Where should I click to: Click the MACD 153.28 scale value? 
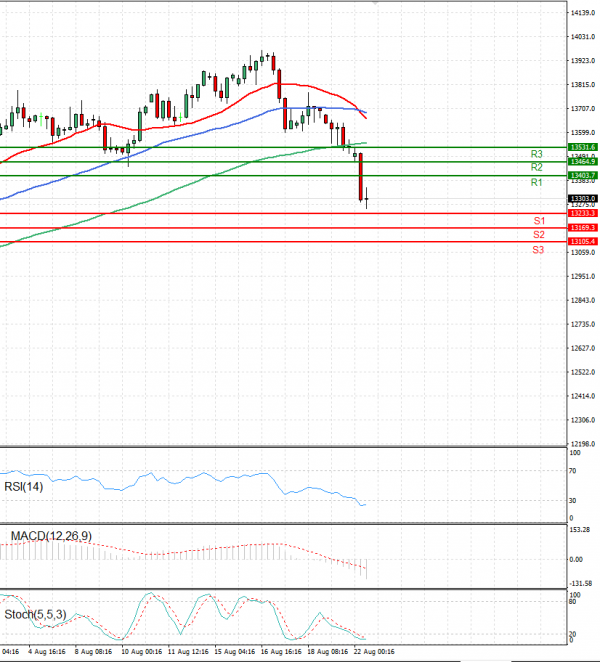(580, 529)
